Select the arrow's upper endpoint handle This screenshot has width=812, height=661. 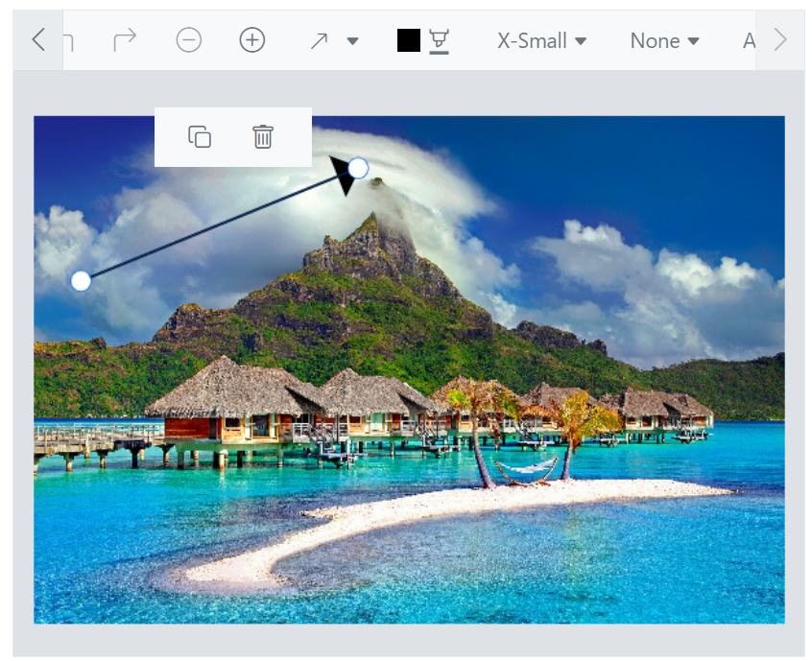tap(359, 167)
